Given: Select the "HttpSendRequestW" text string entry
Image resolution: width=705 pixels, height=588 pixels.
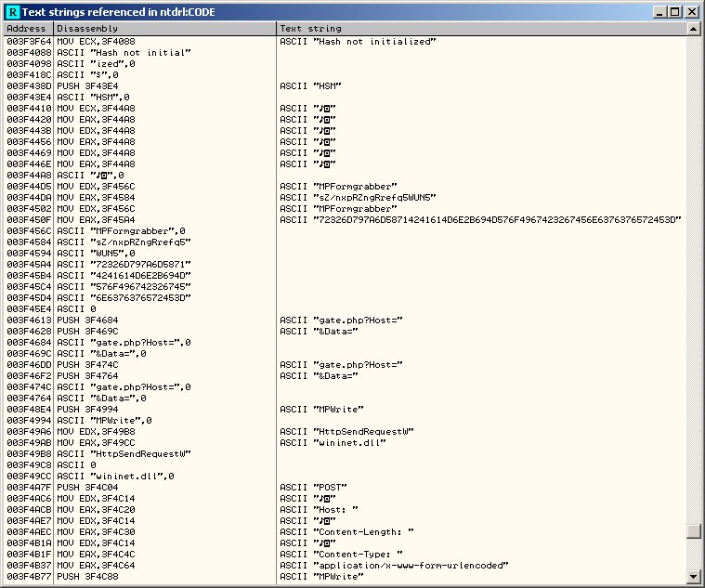Looking at the screenshot, I should tap(346, 432).
